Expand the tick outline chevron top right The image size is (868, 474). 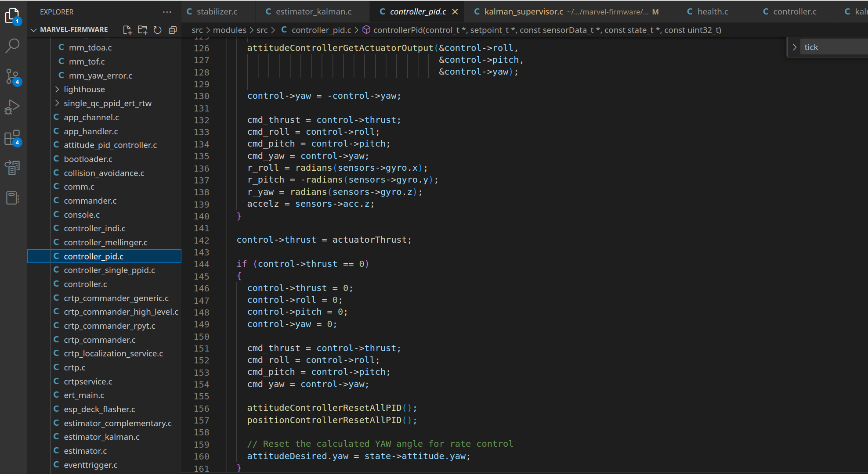(795, 47)
